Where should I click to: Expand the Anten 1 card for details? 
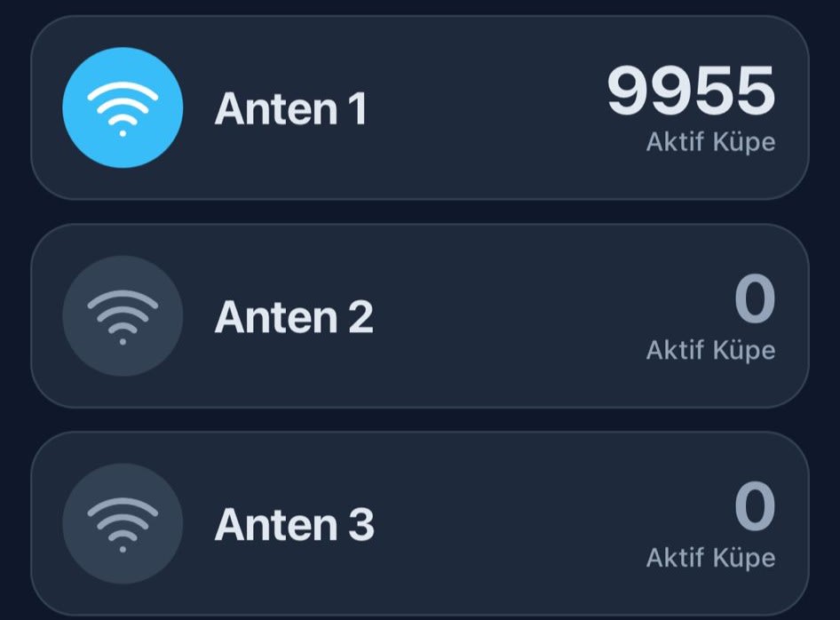(420, 107)
